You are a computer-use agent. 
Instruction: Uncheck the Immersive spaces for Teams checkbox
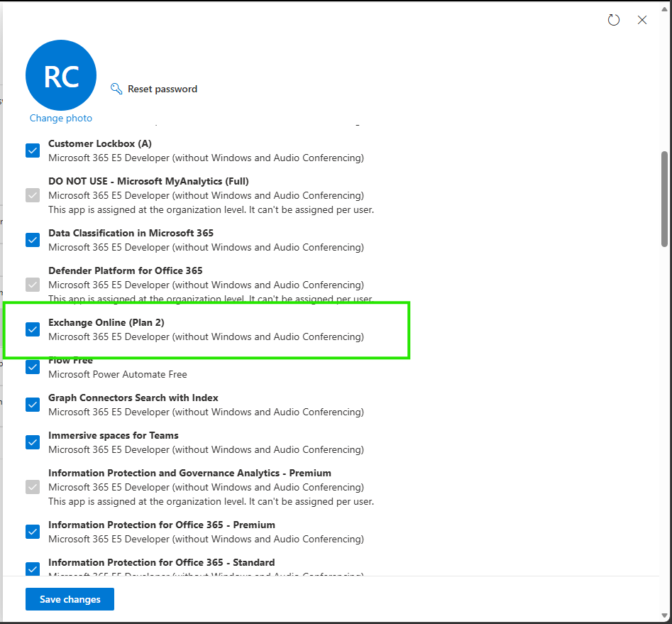[33, 442]
